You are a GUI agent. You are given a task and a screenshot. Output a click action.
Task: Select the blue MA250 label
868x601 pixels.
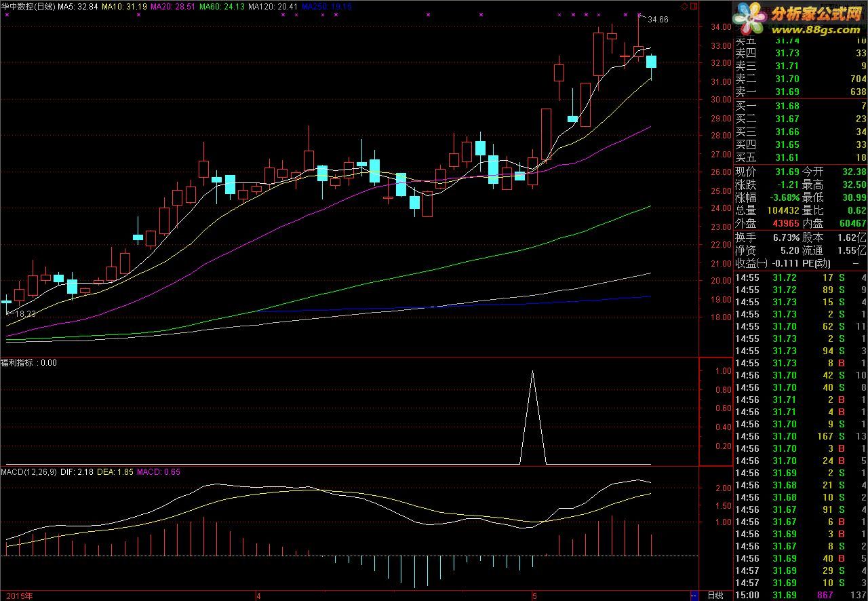(x=326, y=6)
